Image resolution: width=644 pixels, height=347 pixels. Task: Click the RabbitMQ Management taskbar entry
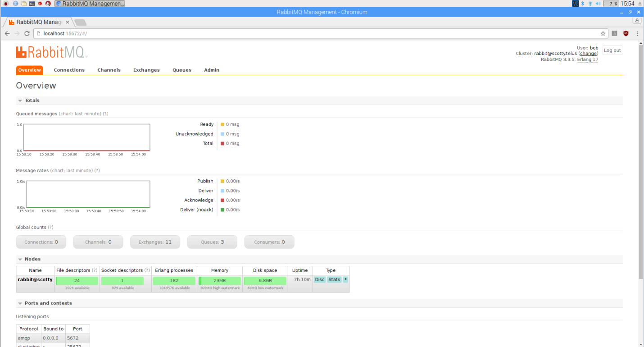(x=90, y=4)
